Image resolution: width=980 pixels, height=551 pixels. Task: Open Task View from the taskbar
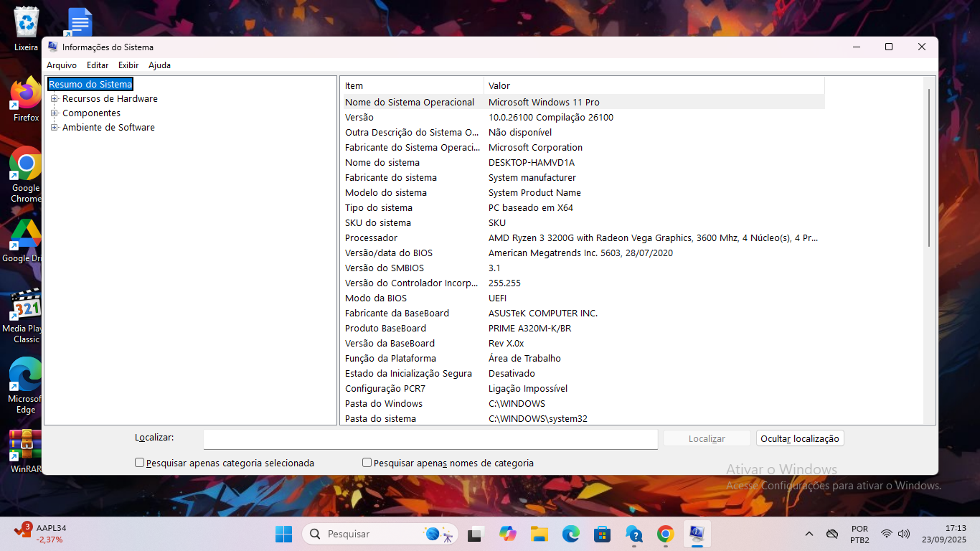pos(474,534)
